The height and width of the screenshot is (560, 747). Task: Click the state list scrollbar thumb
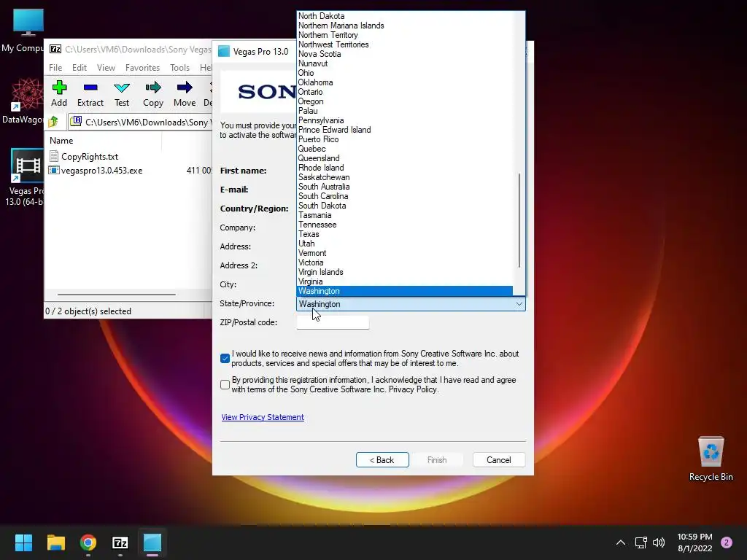coord(519,220)
